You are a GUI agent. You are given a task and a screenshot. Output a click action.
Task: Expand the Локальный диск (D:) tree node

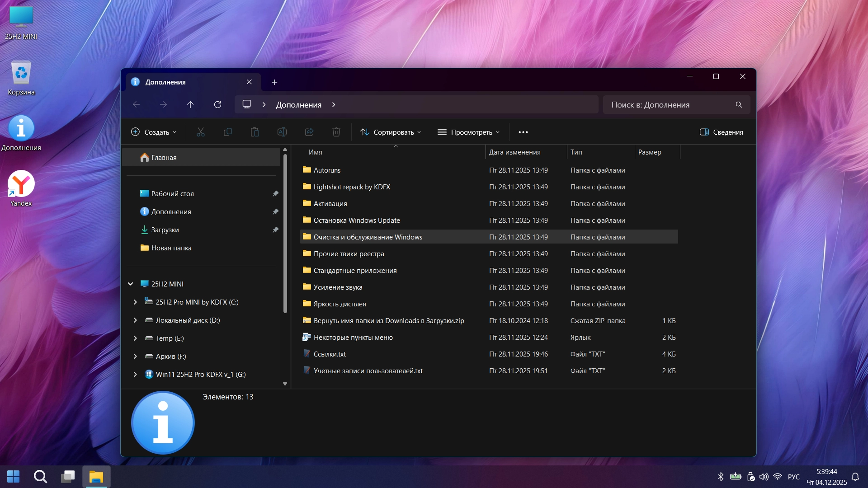click(x=135, y=320)
